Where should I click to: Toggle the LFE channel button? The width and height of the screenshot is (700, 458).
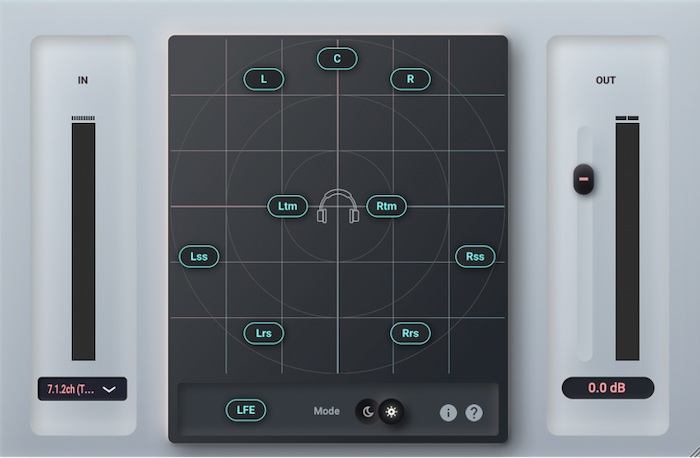pyautogui.click(x=246, y=409)
